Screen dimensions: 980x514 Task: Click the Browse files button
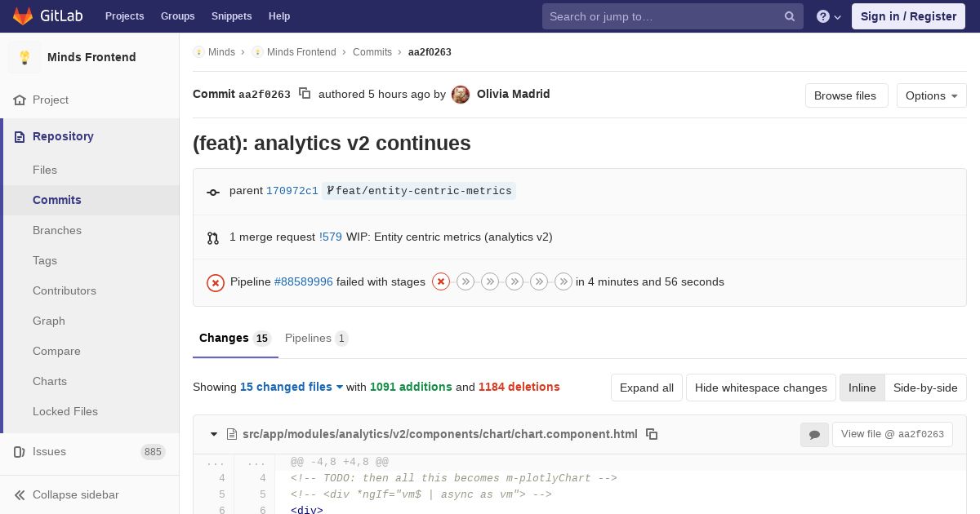point(845,95)
